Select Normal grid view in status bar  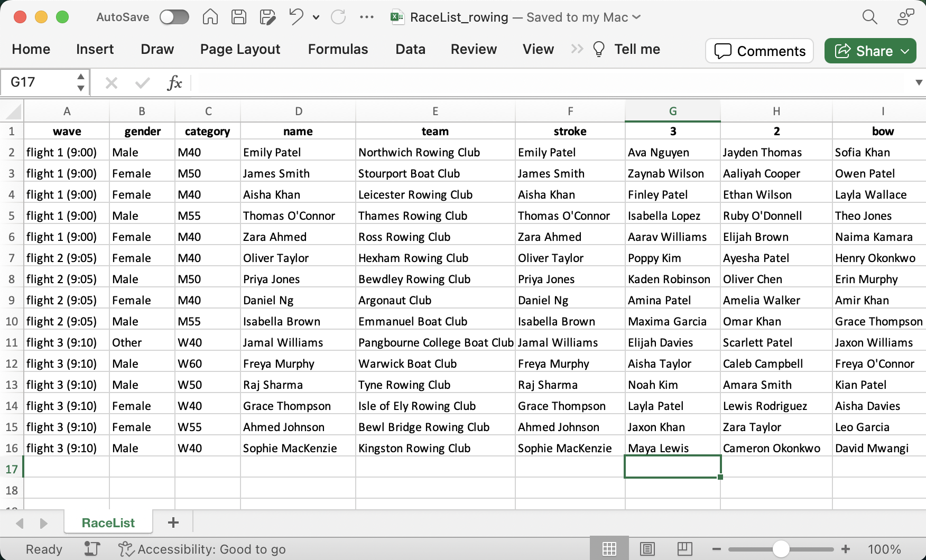[609, 549]
